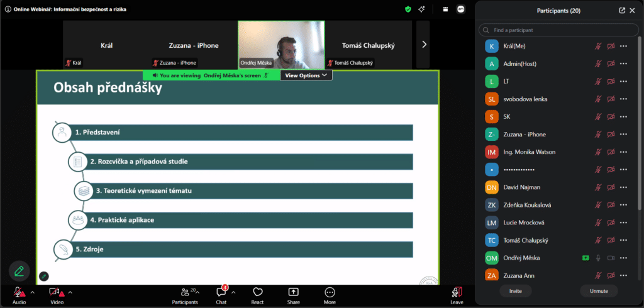
Task: Open the Chat with 4 unread messages
Action: [x=221, y=295]
